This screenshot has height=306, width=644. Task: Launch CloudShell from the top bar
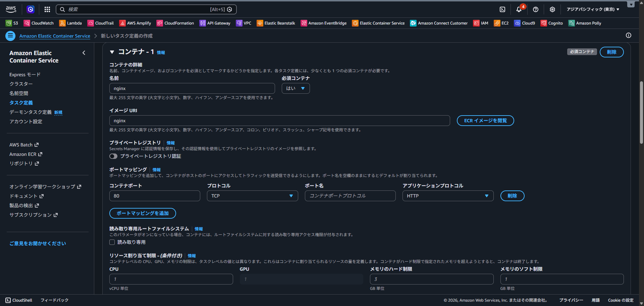[502, 9]
